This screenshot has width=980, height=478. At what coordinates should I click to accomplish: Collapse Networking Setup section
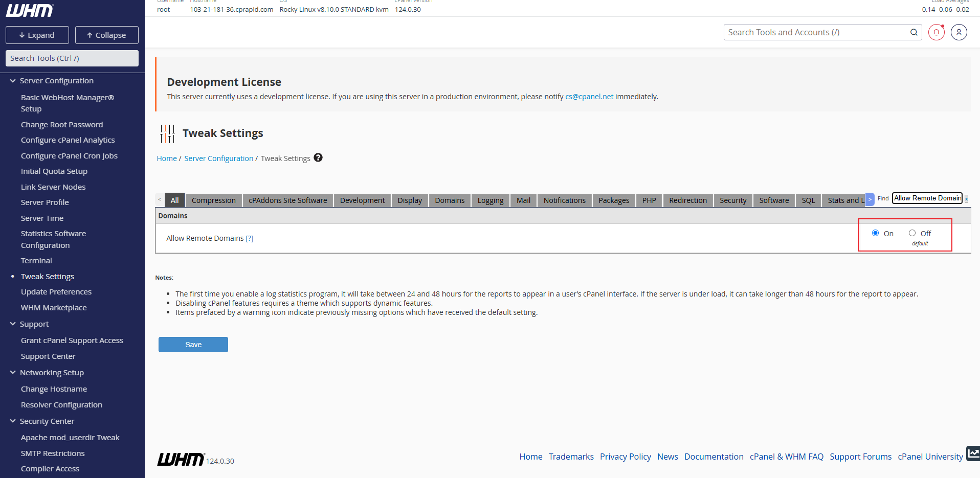tap(13, 373)
